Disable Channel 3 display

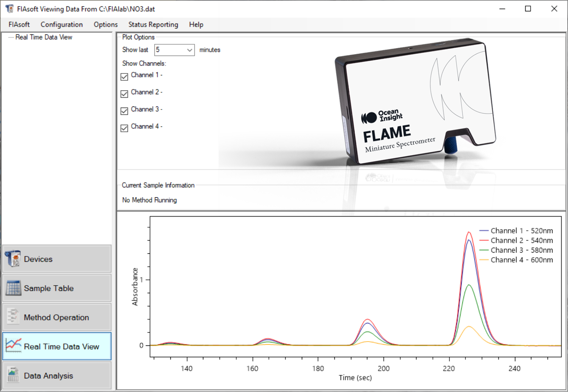(x=124, y=111)
